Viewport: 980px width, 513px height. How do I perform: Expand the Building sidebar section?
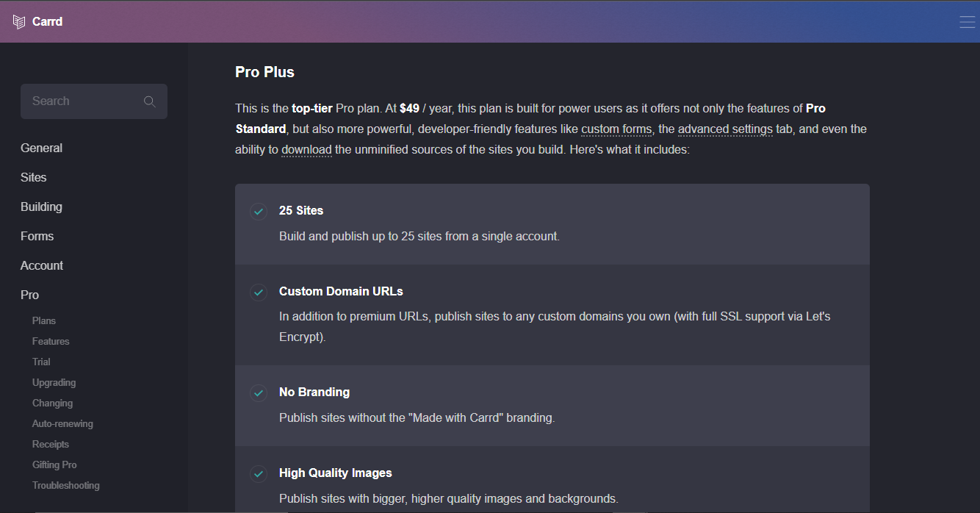point(42,207)
